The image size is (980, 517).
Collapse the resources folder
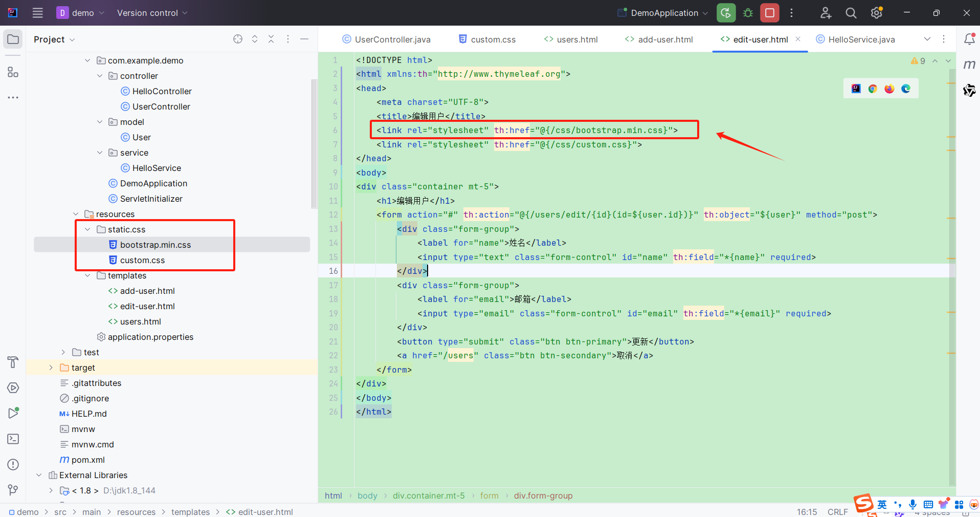coord(76,214)
